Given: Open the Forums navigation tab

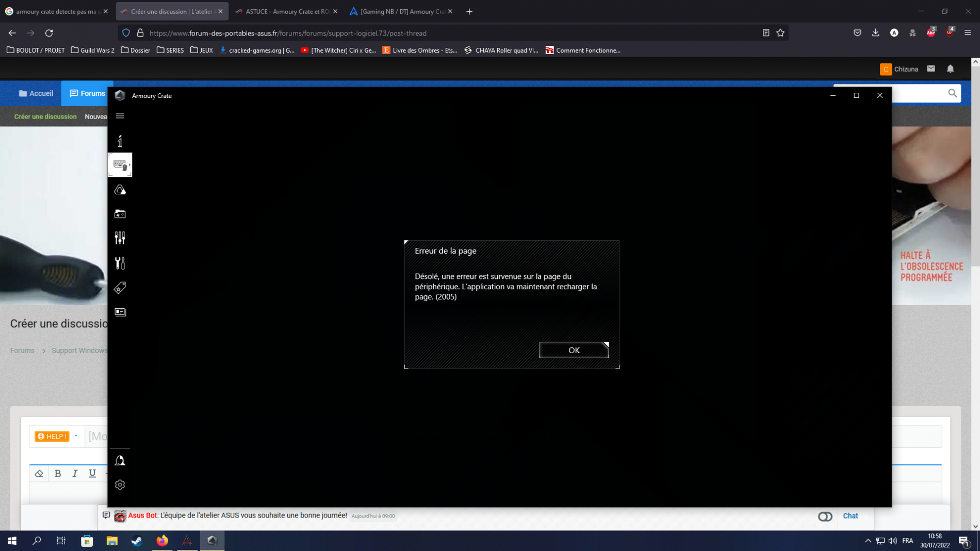Looking at the screenshot, I should 87,93.
